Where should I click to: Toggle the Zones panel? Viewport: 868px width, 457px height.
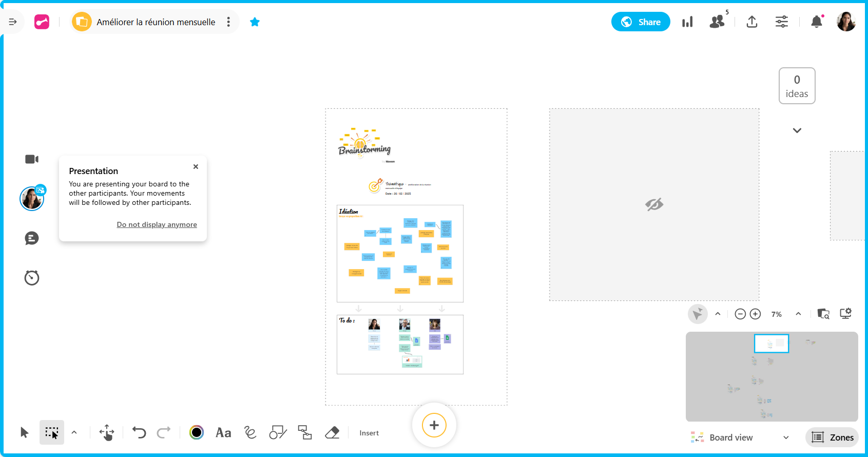tap(833, 437)
